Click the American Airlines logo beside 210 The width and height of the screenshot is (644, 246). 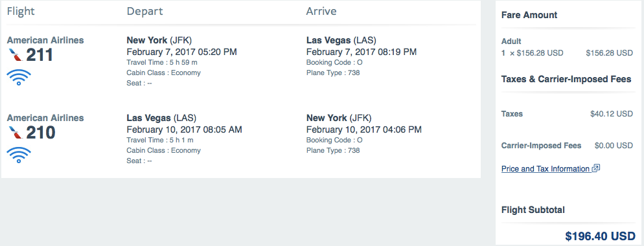(x=15, y=132)
